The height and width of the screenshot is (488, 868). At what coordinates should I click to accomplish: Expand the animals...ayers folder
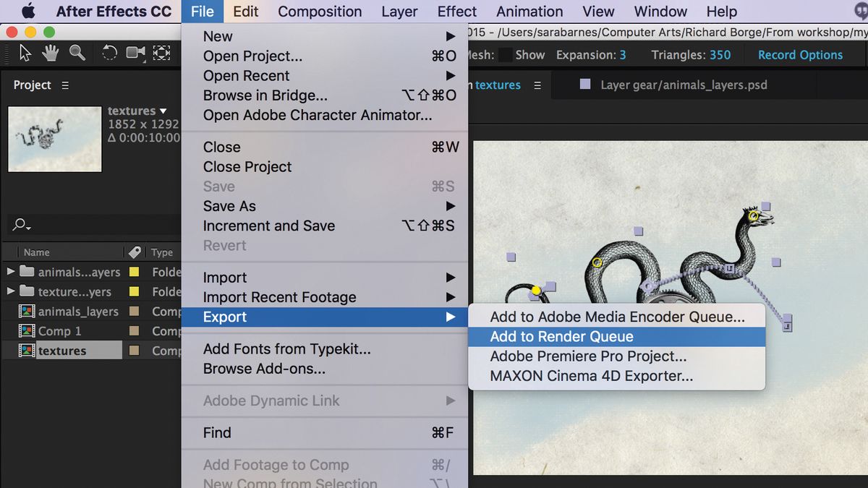[10, 272]
